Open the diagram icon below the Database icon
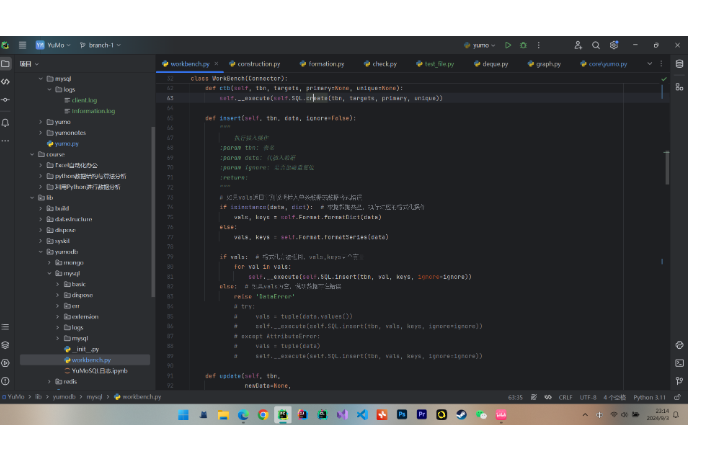720x450 pixels. 680,87
